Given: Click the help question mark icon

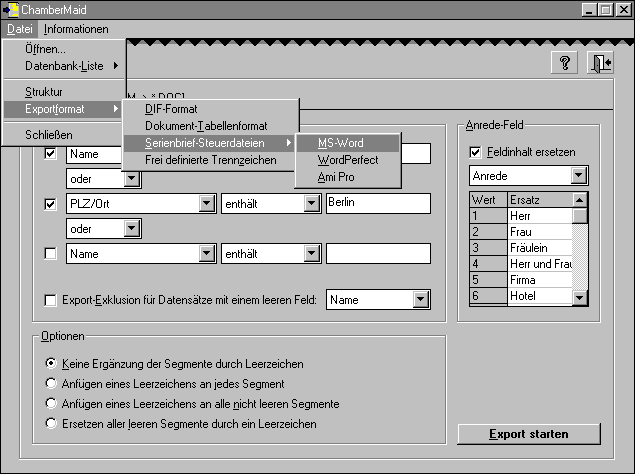Looking at the screenshot, I should coord(564,62).
